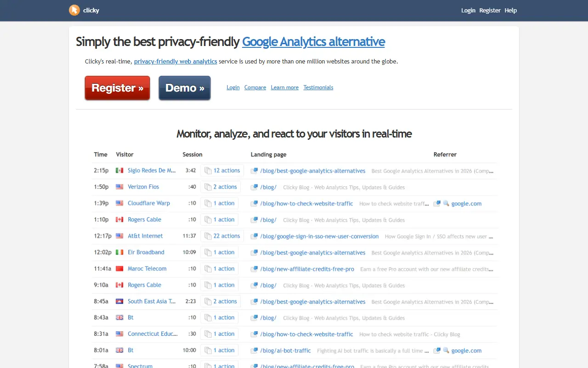Viewport: 588px width, 368px height.
Task: Open /blog/how-to-check-website-traffic in the 1:39p row
Action: pos(306,203)
